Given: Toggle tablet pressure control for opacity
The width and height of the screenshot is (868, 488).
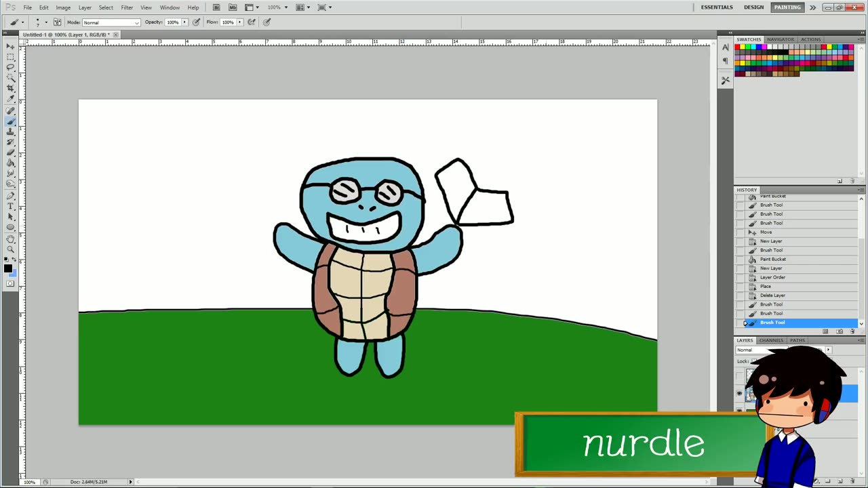Looking at the screenshot, I should pyautogui.click(x=197, y=22).
